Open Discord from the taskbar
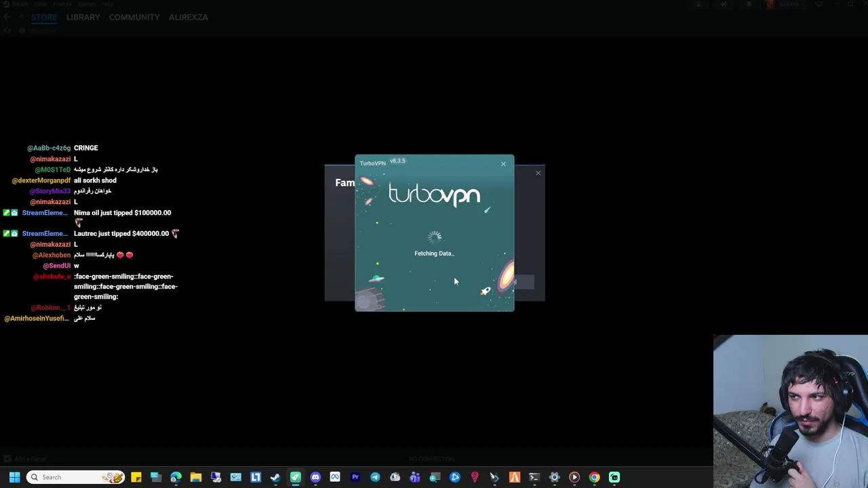 (315, 477)
